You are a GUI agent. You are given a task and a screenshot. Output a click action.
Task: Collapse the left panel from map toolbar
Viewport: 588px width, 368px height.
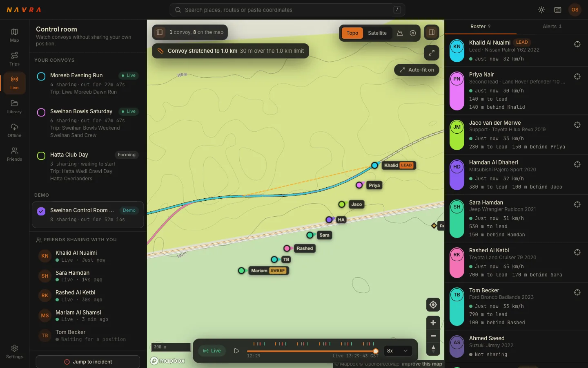point(160,32)
